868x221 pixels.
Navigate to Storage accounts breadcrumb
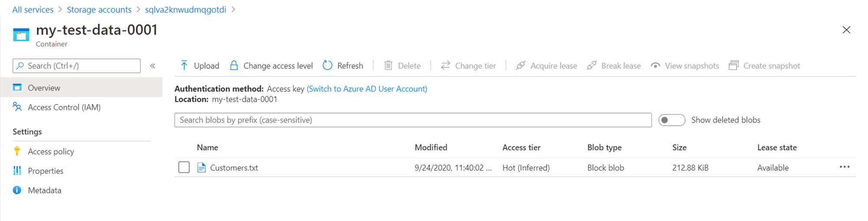click(99, 10)
